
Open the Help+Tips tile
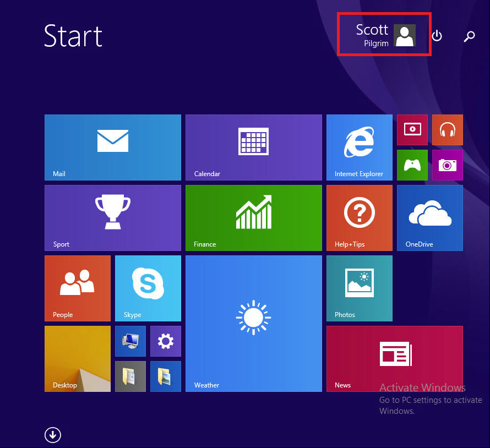tap(359, 218)
